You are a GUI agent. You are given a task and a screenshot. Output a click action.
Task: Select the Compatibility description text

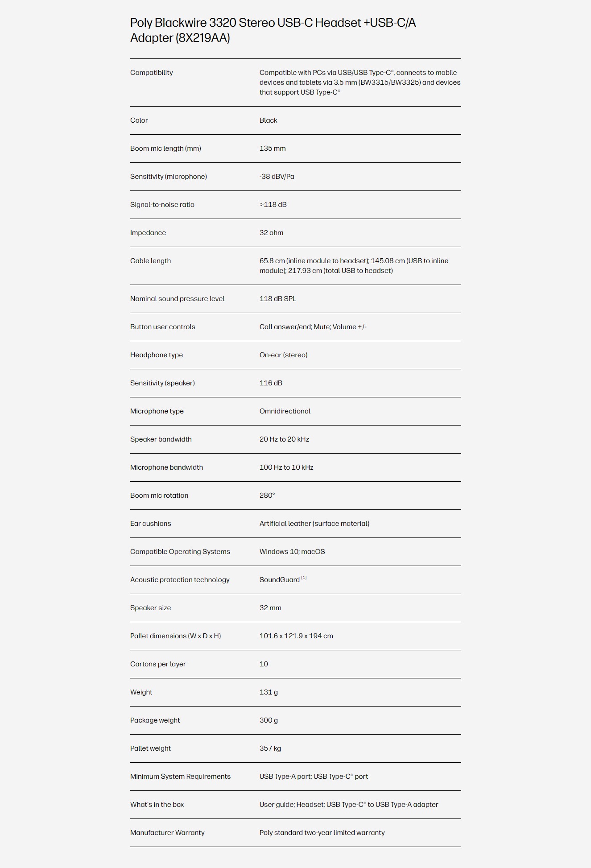pos(360,83)
